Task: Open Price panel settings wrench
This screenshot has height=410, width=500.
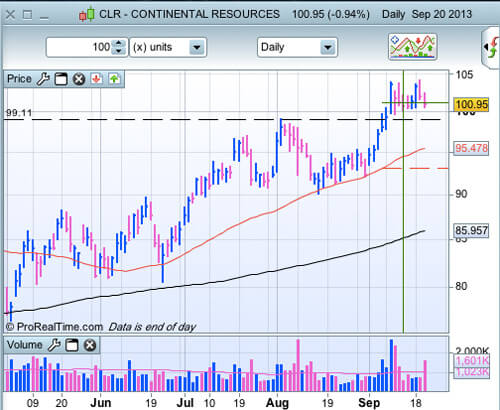Action: pyautogui.click(x=43, y=79)
